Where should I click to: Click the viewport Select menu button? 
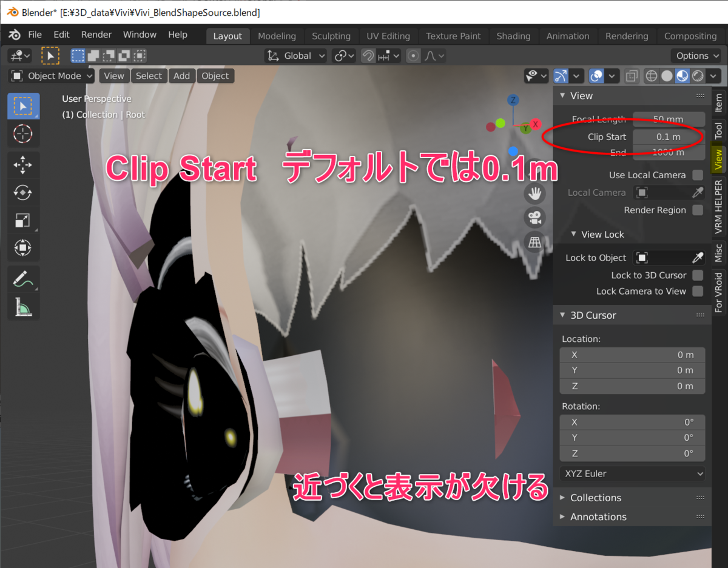tap(149, 76)
